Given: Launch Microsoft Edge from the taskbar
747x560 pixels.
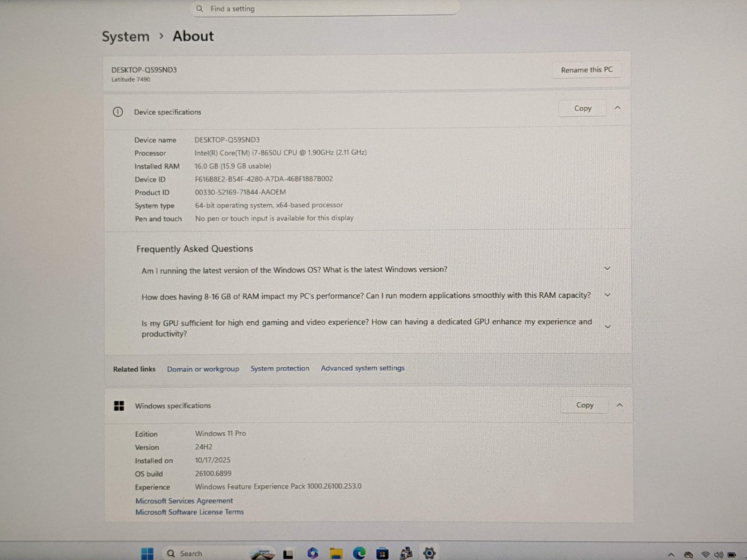Looking at the screenshot, I should coord(359,553).
